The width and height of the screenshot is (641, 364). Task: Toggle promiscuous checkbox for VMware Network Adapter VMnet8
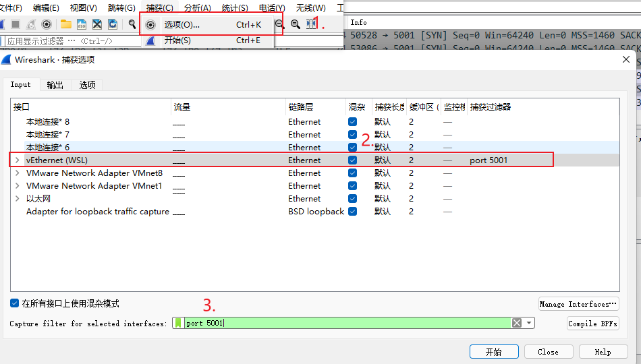point(352,173)
